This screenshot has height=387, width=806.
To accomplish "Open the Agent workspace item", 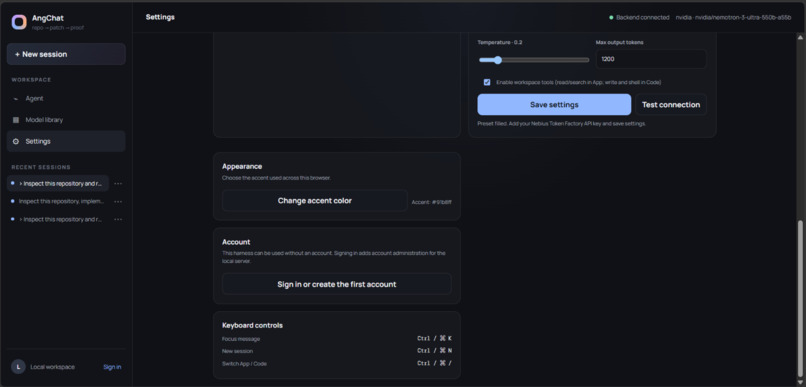I will pos(66,98).
